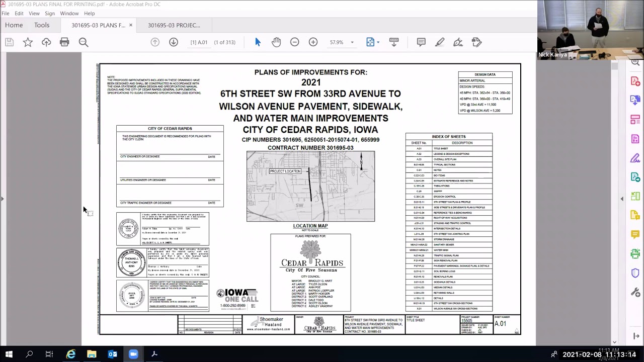
Task: Open the View menu
Action: (34, 13)
